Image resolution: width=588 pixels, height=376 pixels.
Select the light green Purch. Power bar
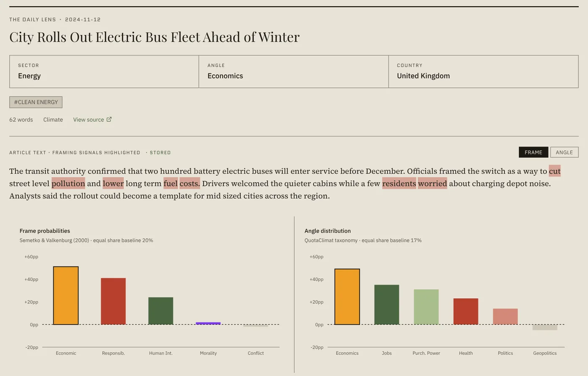[426, 307]
